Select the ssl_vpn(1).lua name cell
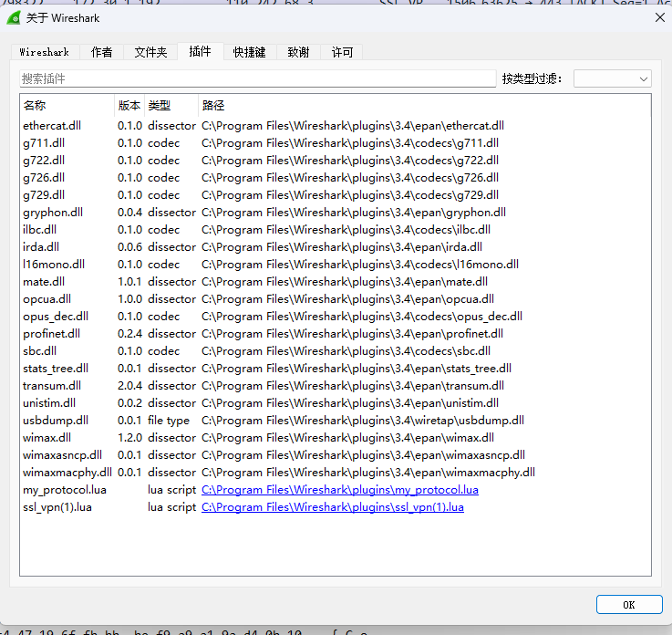The height and width of the screenshot is (635, 672). click(57, 507)
